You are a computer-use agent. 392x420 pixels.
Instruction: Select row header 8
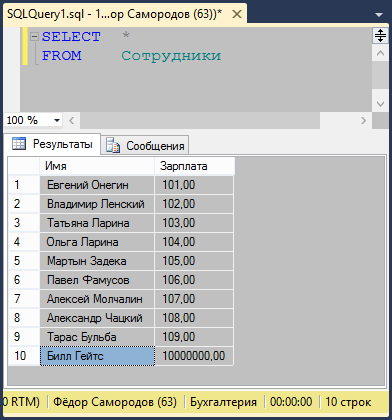point(24,318)
